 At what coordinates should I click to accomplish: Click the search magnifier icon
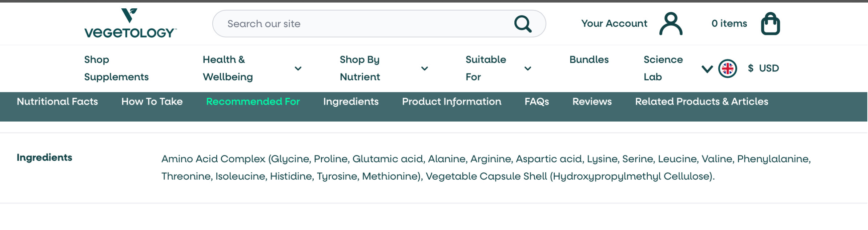point(523,24)
